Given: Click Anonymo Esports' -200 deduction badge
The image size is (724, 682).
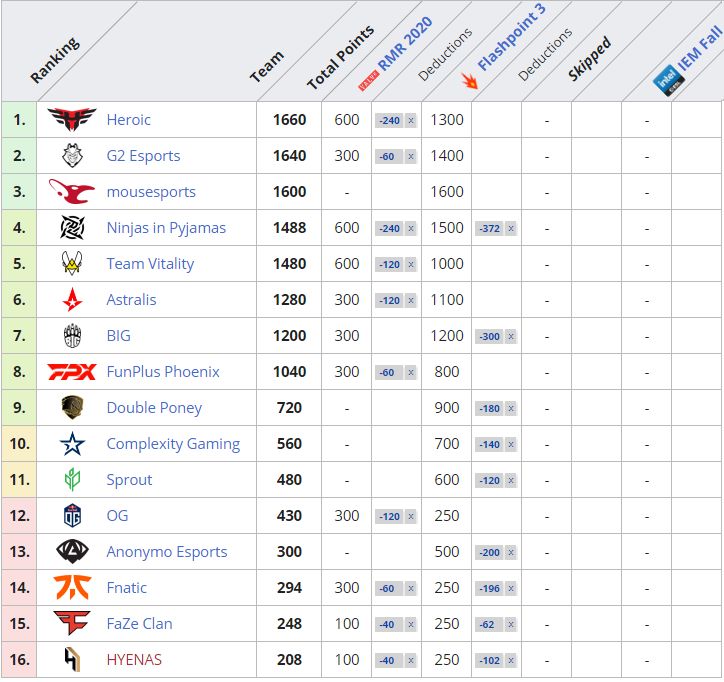Looking at the screenshot, I should click(x=491, y=553).
